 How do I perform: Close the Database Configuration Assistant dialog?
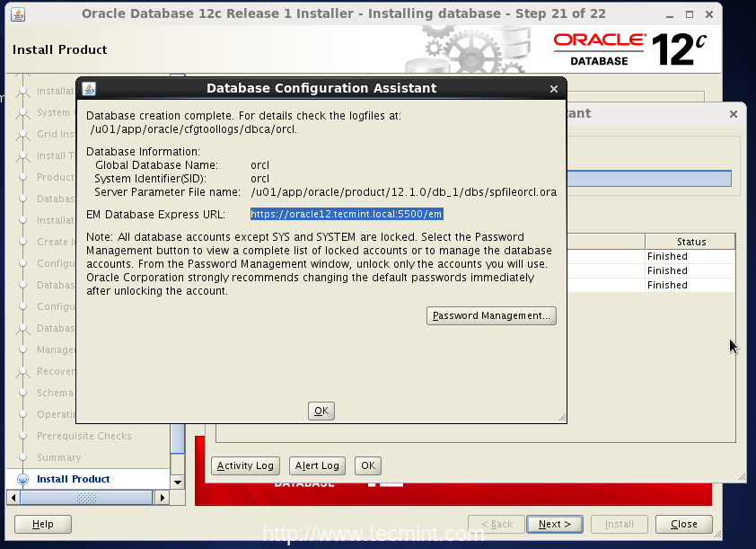point(554,89)
